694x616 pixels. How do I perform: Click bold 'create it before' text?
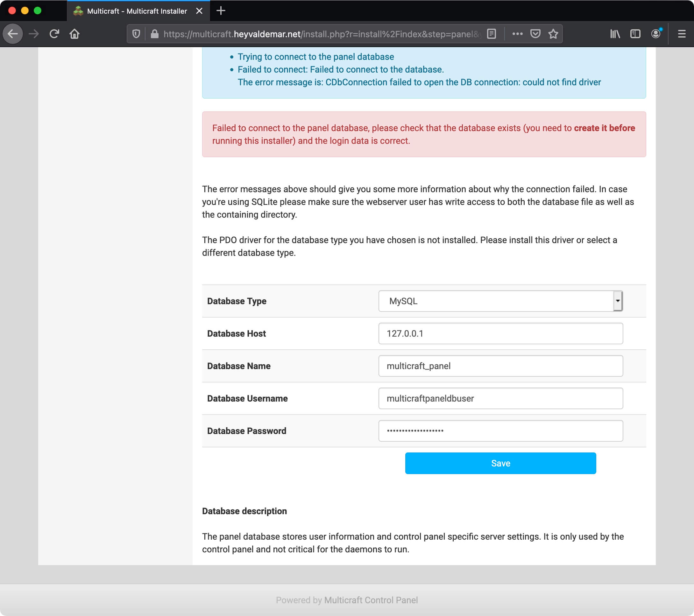coord(604,128)
